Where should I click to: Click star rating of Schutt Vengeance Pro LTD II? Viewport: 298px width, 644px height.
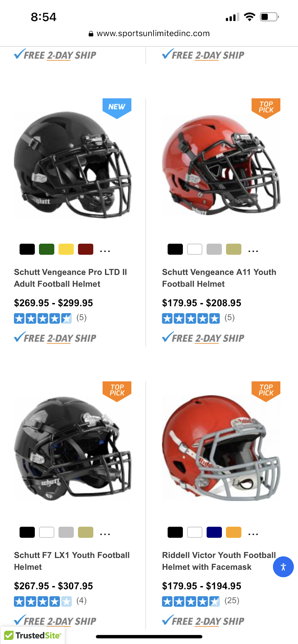pos(43,318)
